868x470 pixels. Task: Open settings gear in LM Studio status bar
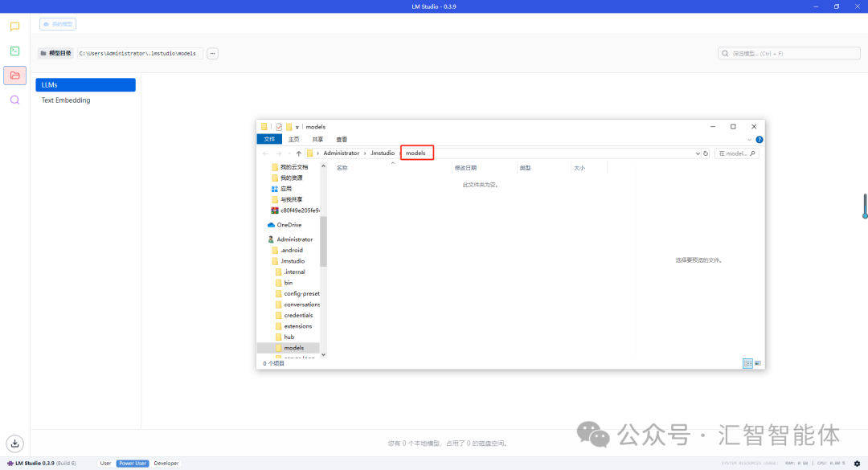pyautogui.click(x=857, y=464)
